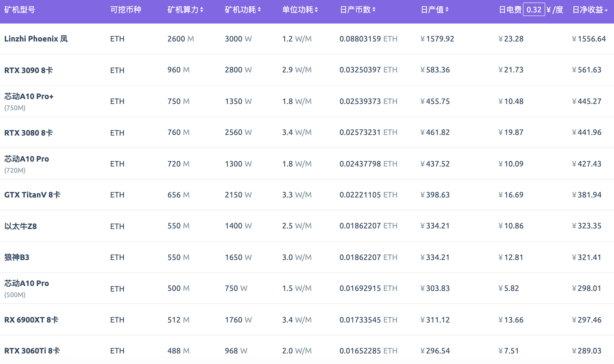Image resolution: width=614 pixels, height=364 pixels.
Task: Click net profit ¥323.35
Action: coord(587,226)
